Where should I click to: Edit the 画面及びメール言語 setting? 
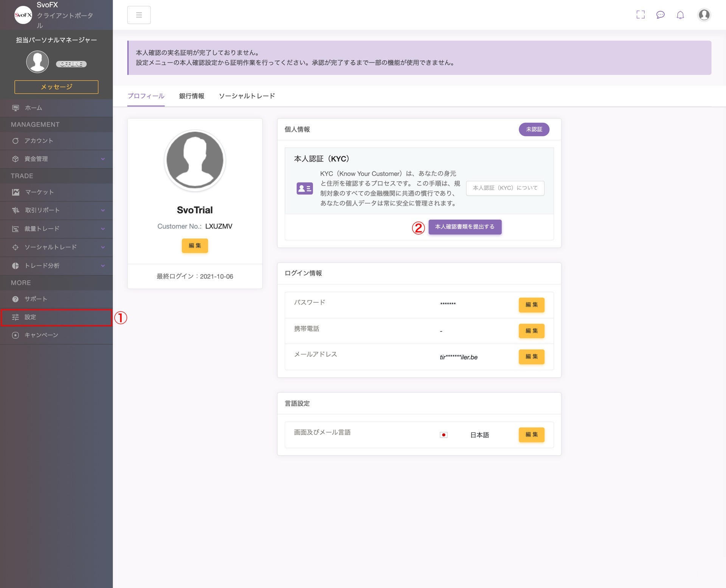[532, 435]
